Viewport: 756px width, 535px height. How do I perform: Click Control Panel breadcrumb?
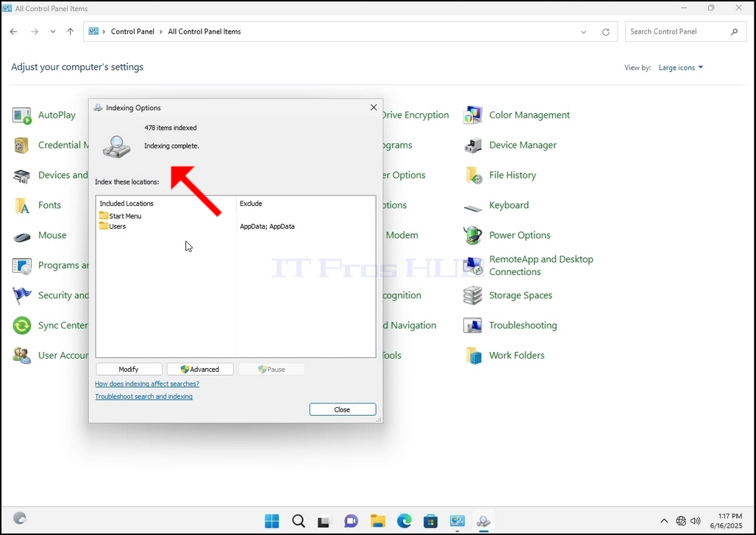[x=132, y=32]
